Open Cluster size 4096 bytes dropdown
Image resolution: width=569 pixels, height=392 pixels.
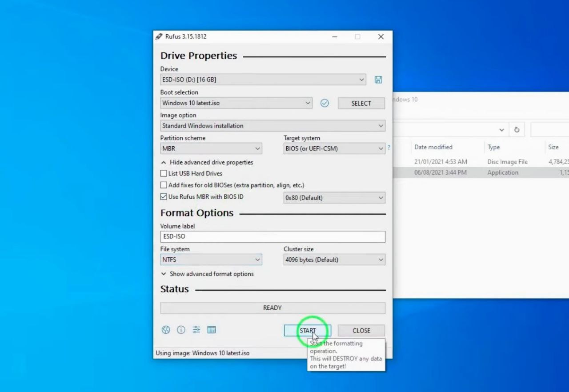334,260
